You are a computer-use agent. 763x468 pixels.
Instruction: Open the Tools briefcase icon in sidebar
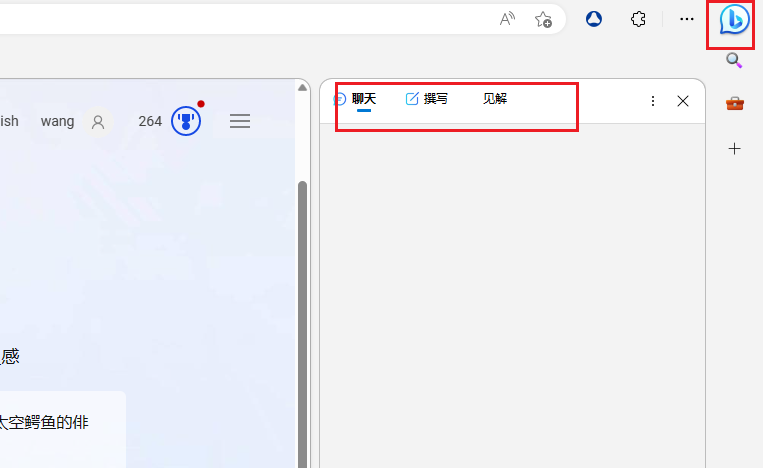(734, 103)
